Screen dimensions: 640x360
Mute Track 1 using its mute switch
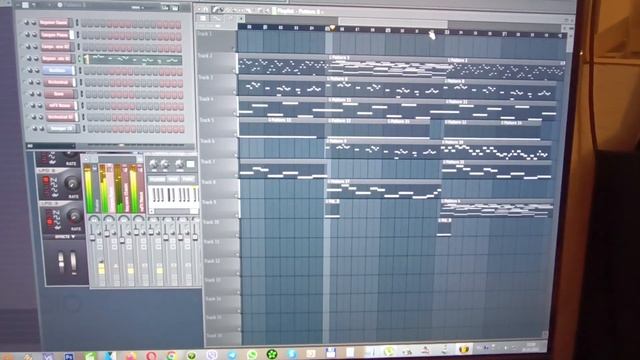[x=234, y=49]
